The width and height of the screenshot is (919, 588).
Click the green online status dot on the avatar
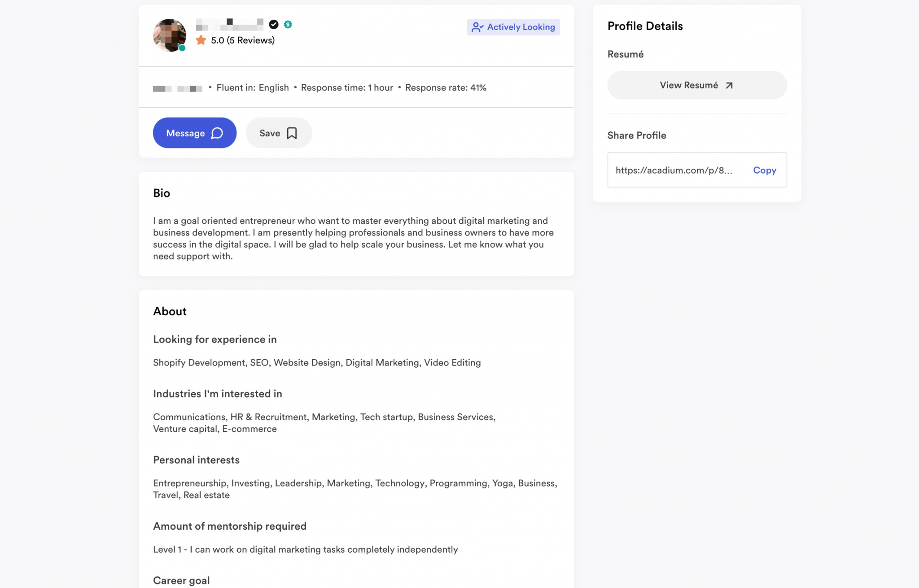(182, 48)
